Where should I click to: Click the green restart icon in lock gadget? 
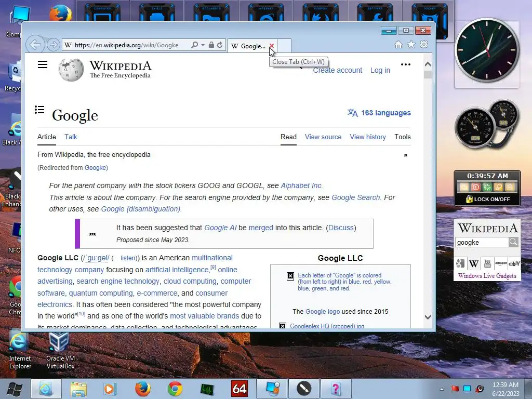[x=487, y=187]
